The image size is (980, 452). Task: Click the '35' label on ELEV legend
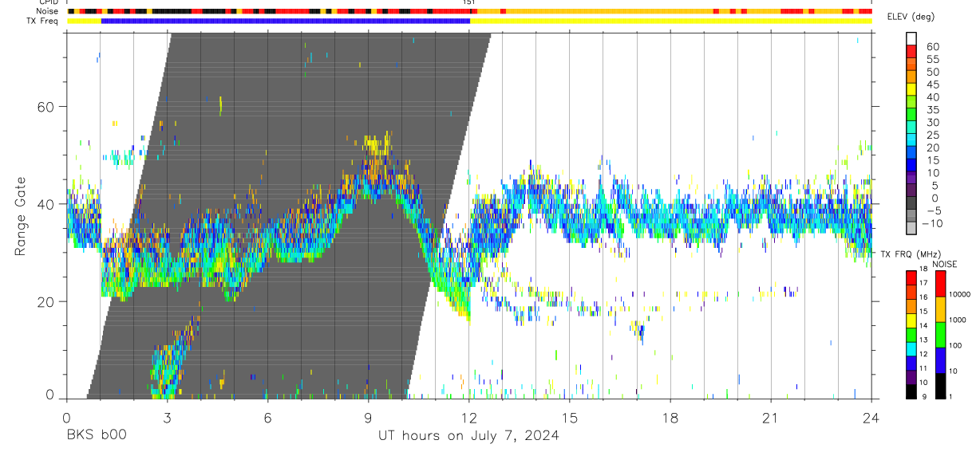coord(932,110)
